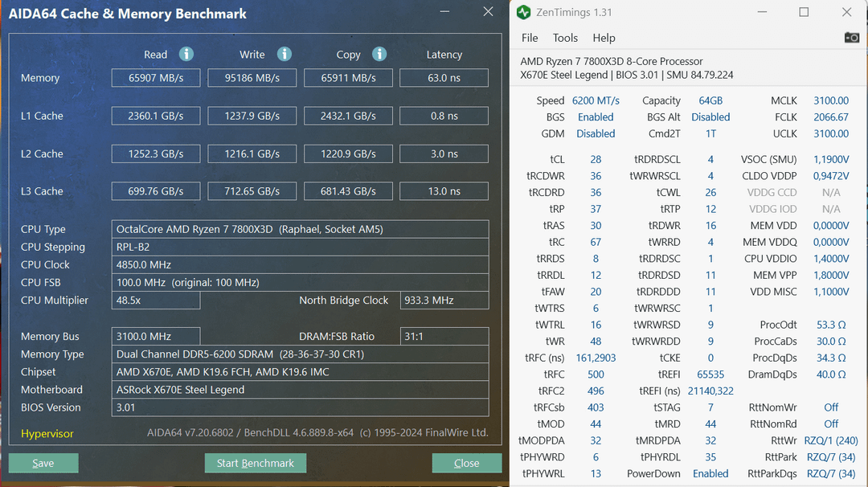This screenshot has width=868, height=487.
Task: Click Start Benchmark in AIDA64
Action: [x=256, y=463]
